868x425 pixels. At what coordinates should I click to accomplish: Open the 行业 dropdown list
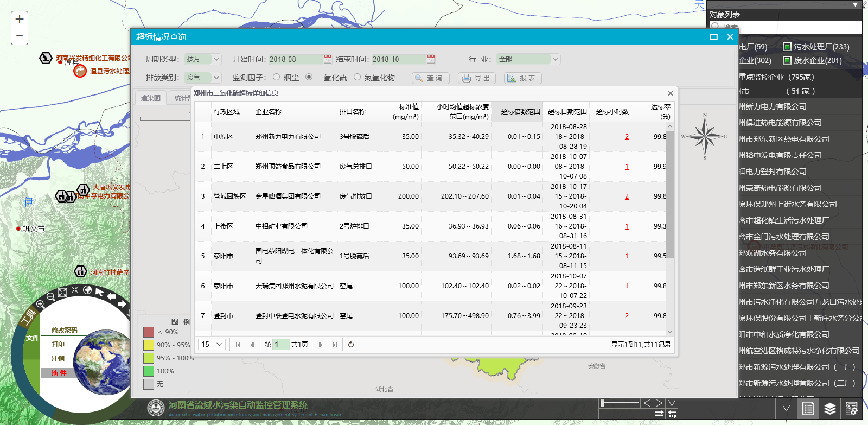pos(555,59)
